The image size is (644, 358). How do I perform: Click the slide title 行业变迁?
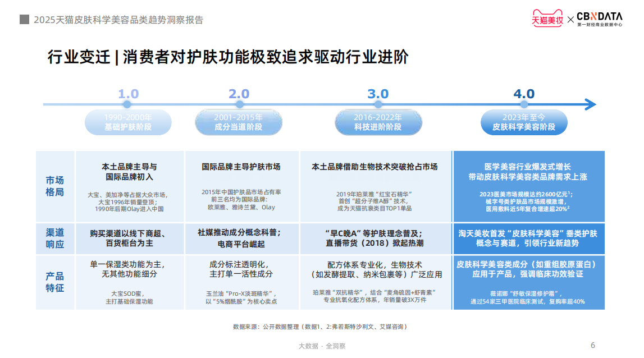(x=79, y=58)
